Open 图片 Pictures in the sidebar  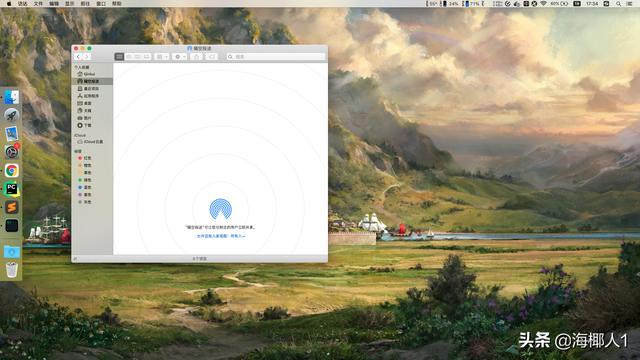[92, 118]
